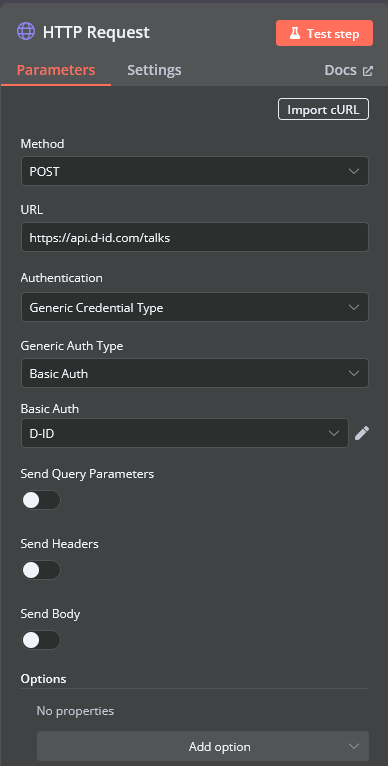Enable the Send Headers toggle
This screenshot has width=388, height=766.
tap(41, 570)
